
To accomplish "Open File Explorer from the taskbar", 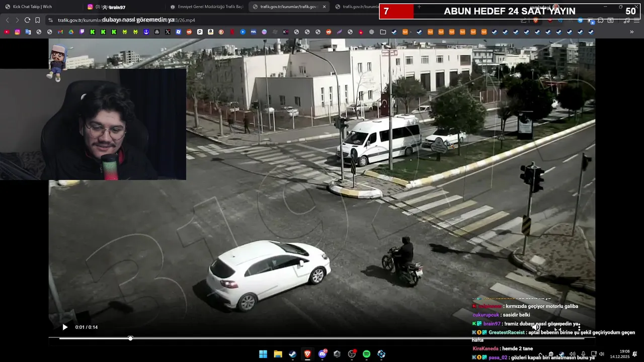I will pos(278,354).
